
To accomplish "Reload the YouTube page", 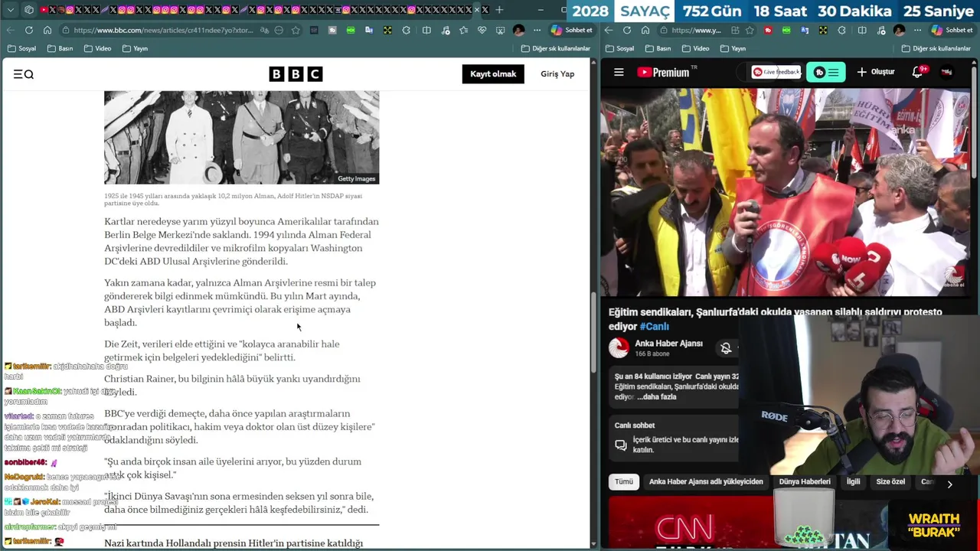I will pyautogui.click(x=627, y=30).
